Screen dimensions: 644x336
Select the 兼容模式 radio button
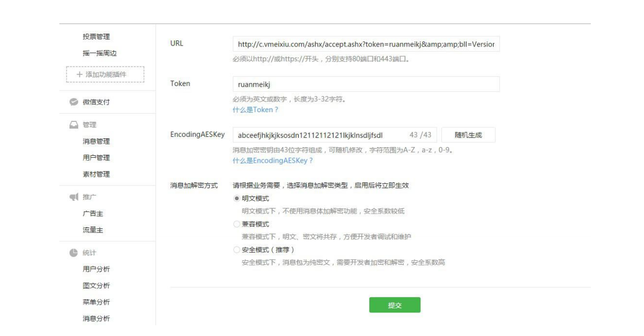pos(236,224)
